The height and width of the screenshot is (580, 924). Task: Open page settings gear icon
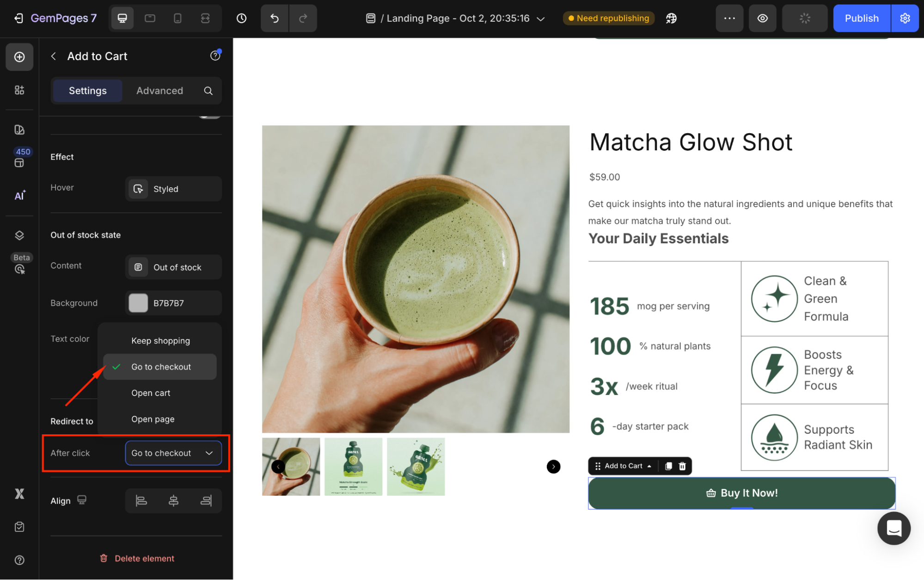[905, 19]
